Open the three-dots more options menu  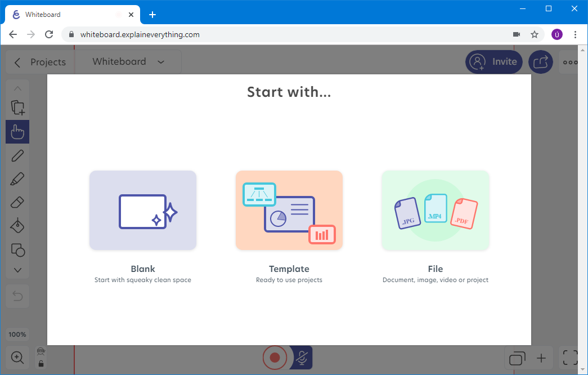pyautogui.click(x=570, y=62)
